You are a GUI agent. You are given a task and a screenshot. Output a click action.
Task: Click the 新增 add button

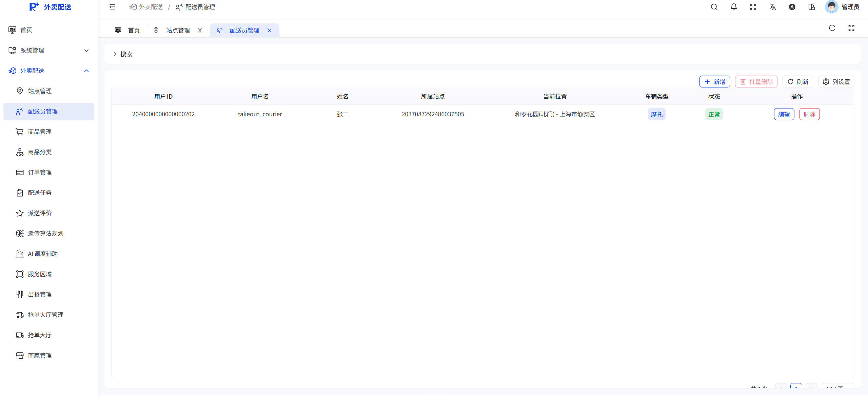[x=714, y=82]
